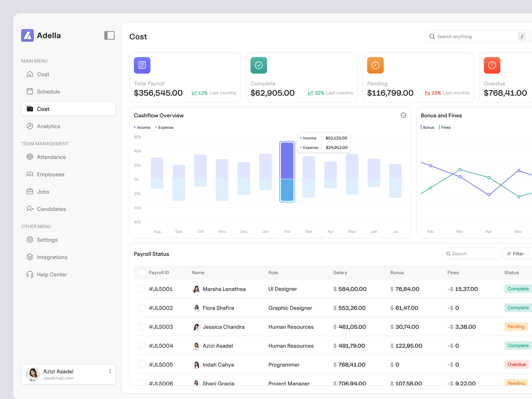Open Analytics from the sidebar icon
This screenshot has height=399, width=532.
click(30, 126)
